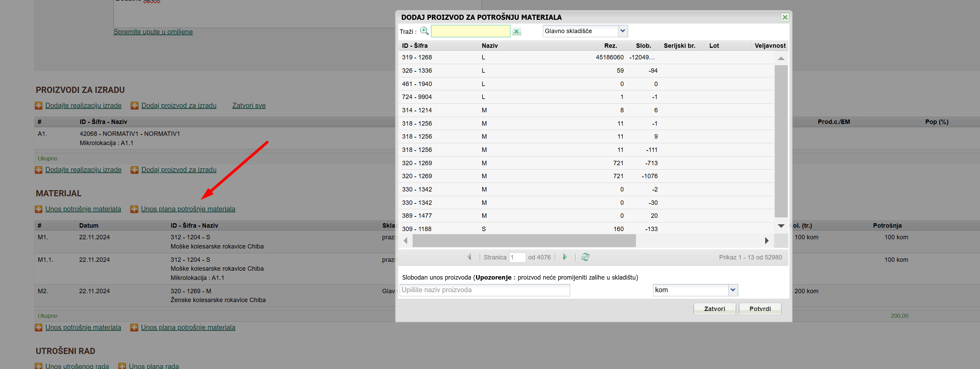Image resolution: width=980 pixels, height=369 pixels.
Task: Click the Upišite naziv proizvoda input
Action: tap(484, 290)
